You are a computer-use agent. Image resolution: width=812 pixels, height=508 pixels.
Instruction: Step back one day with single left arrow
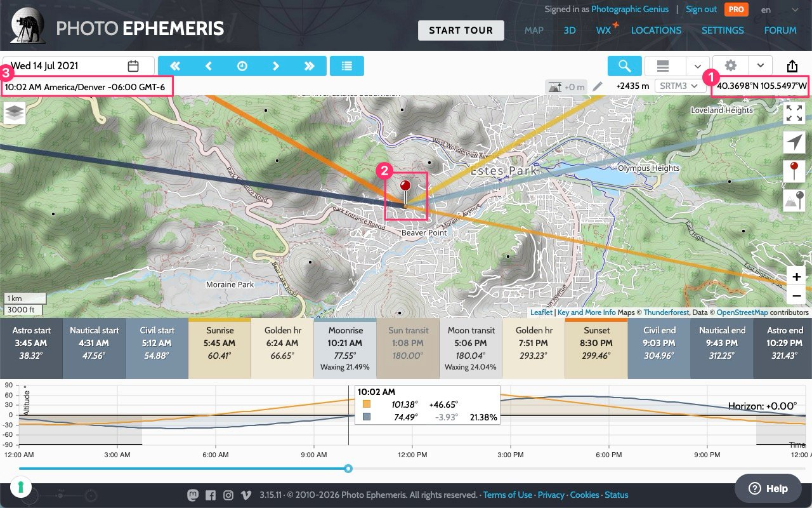[209, 66]
